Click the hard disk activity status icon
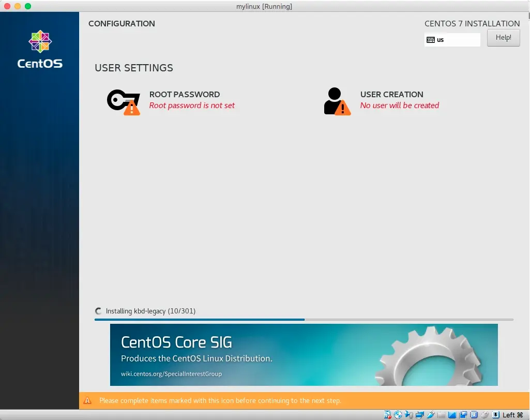530x420 pixels. point(388,415)
